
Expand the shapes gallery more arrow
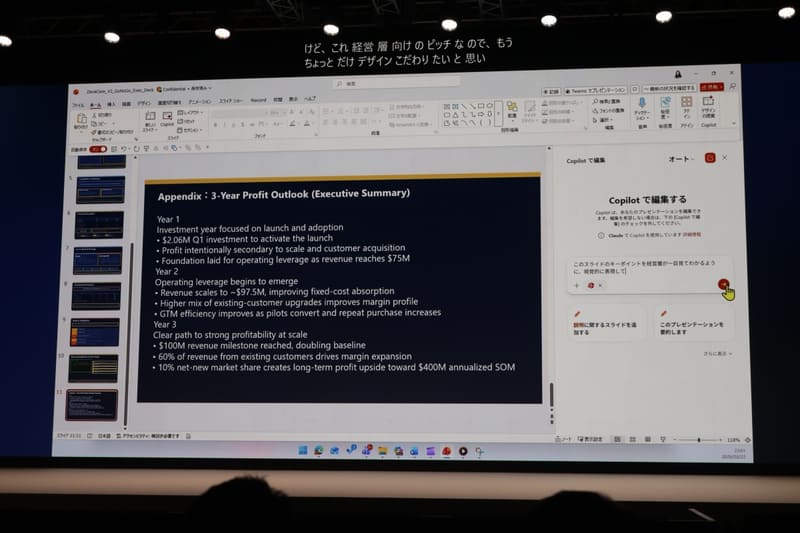pyautogui.click(x=498, y=113)
